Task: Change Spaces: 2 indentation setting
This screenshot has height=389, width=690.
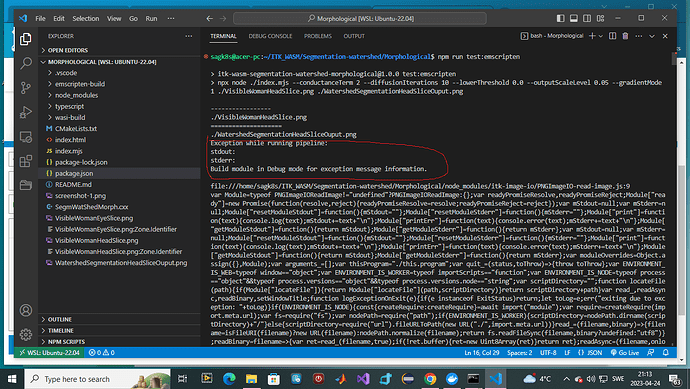Action: pos(519,352)
